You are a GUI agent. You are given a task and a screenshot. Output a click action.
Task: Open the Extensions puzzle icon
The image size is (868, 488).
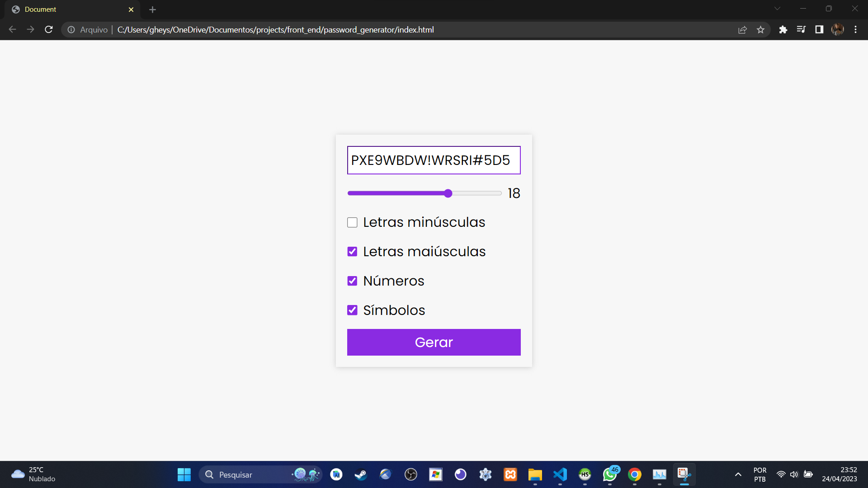tap(783, 30)
